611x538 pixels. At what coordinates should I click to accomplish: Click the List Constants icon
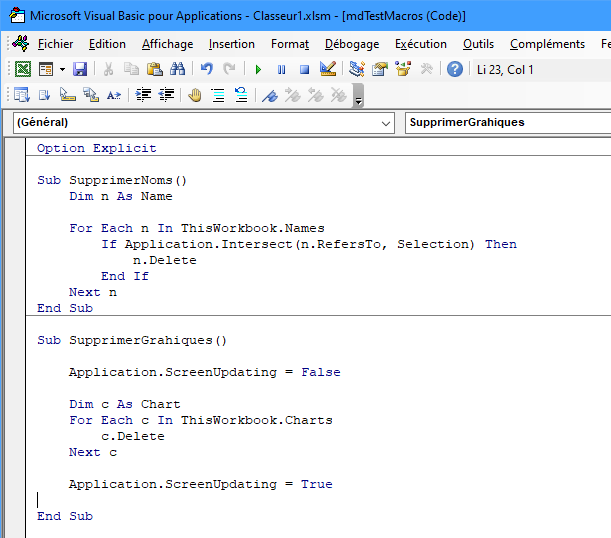44,95
